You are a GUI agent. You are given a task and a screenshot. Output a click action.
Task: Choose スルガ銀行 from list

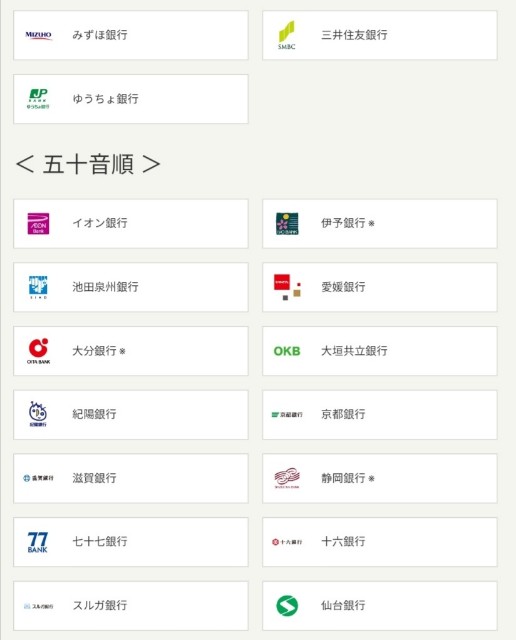point(131,606)
